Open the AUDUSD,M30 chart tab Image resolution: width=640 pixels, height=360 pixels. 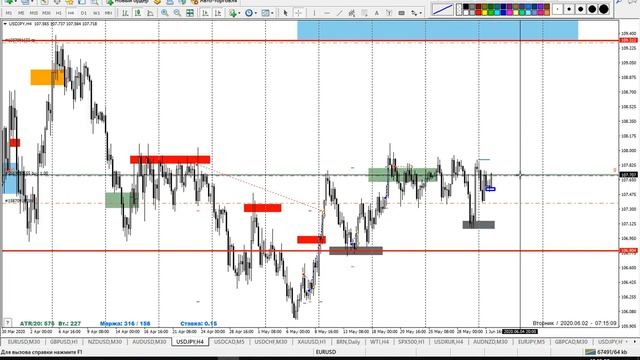(149, 342)
